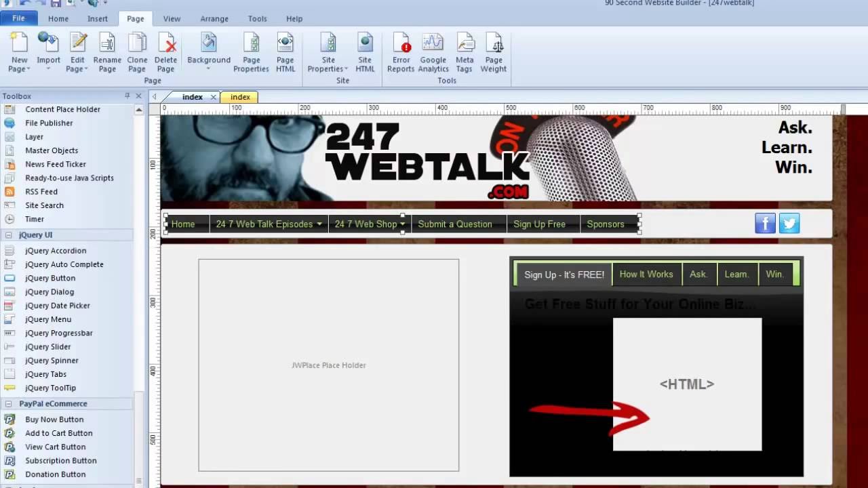Open Google Analytics tool
Screen dimensions: 868x488
pyautogui.click(x=433, y=52)
